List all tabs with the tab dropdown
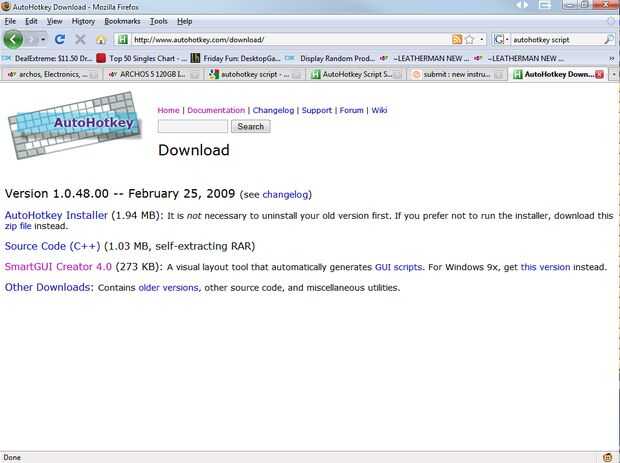 [x=614, y=74]
